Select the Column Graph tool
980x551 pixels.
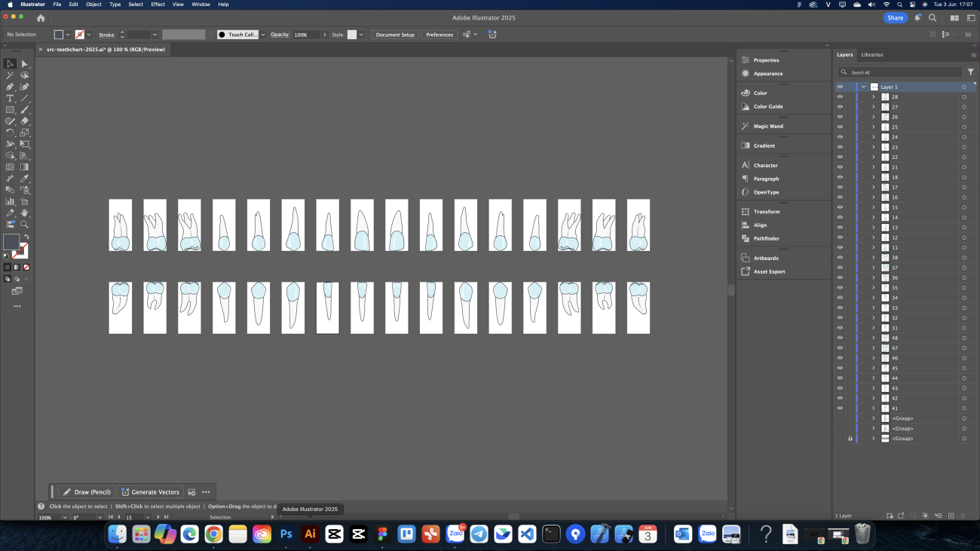[11, 201]
